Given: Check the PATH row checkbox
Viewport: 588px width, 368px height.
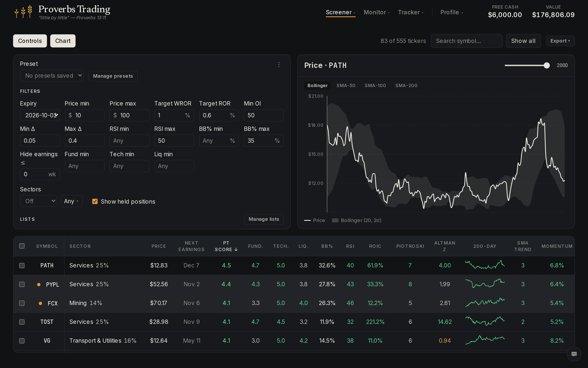Looking at the screenshot, I should 22,265.
